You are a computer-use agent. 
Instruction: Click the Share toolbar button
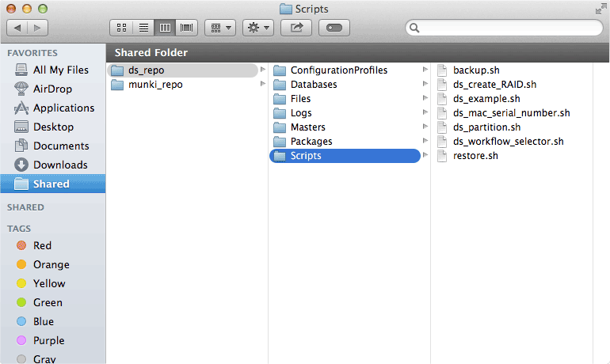tap(297, 28)
